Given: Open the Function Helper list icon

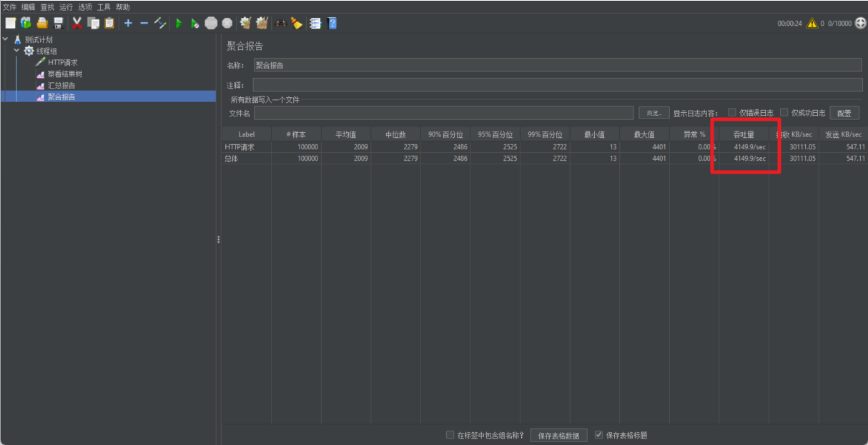Looking at the screenshot, I should point(315,23).
